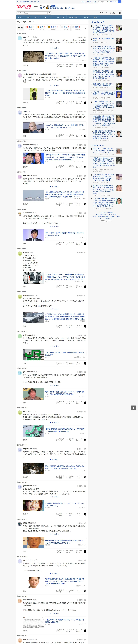Share wel's comment on X
The width and height of the screenshot is (138, 644).
click(85, 204)
